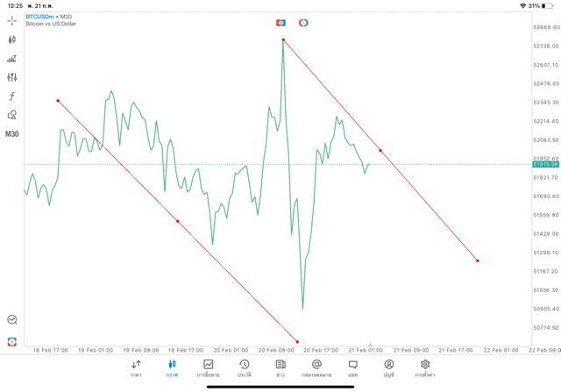This screenshot has height=392, width=561.
Task: Tap the volume bars icon in left sidebar
Action: [12, 59]
